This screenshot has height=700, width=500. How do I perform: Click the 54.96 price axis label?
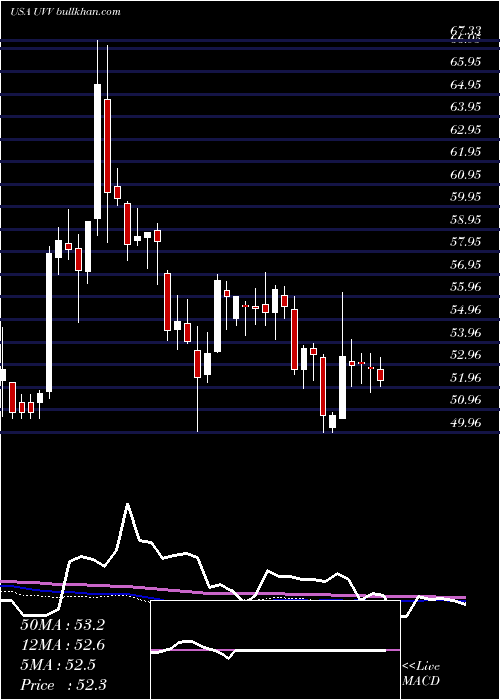466,309
